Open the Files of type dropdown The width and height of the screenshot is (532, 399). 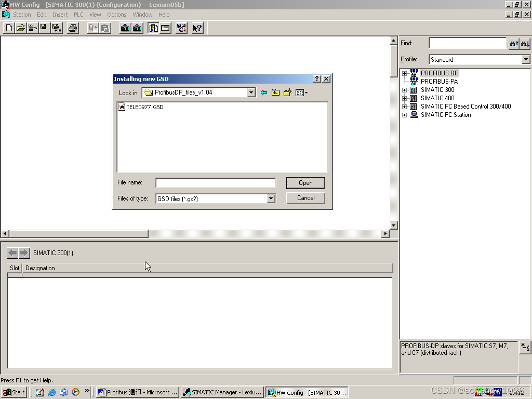271,199
